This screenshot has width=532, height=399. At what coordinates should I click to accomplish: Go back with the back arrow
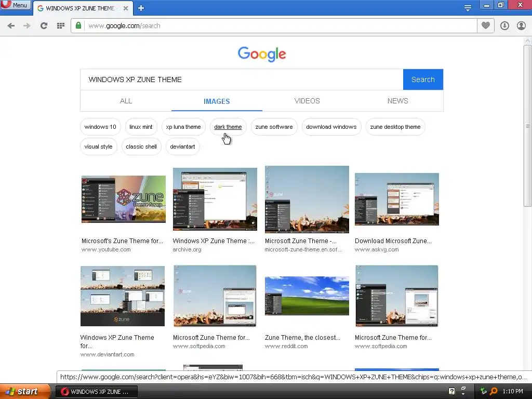click(11, 26)
